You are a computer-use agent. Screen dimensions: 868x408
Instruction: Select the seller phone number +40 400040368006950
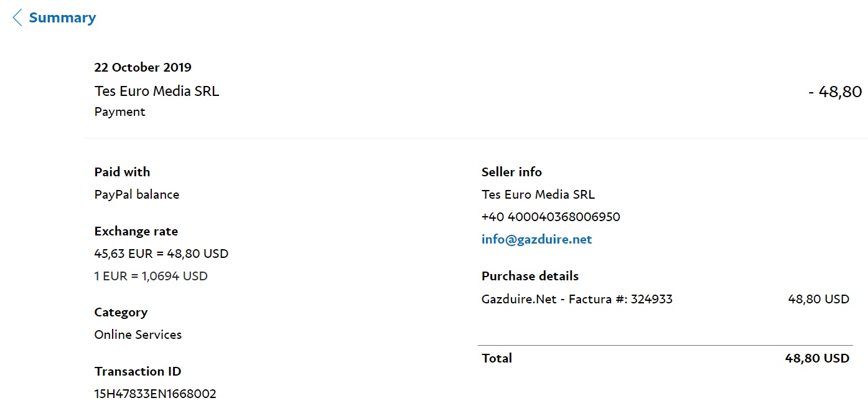click(550, 217)
